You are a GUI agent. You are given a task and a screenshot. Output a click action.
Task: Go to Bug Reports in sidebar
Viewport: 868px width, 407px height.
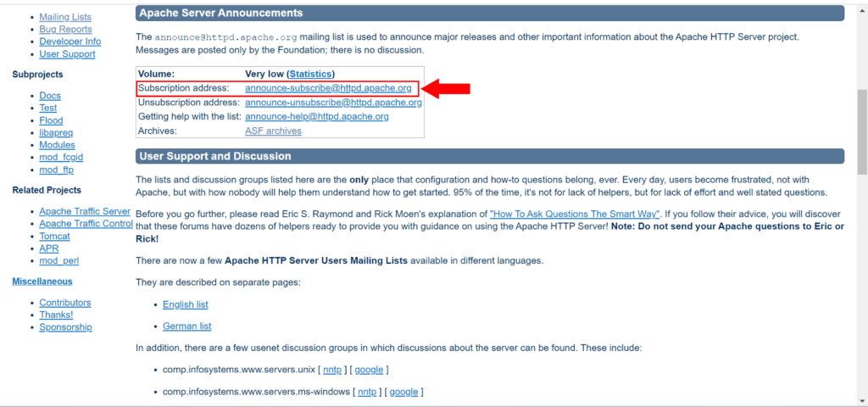click(x=65, y=30)
